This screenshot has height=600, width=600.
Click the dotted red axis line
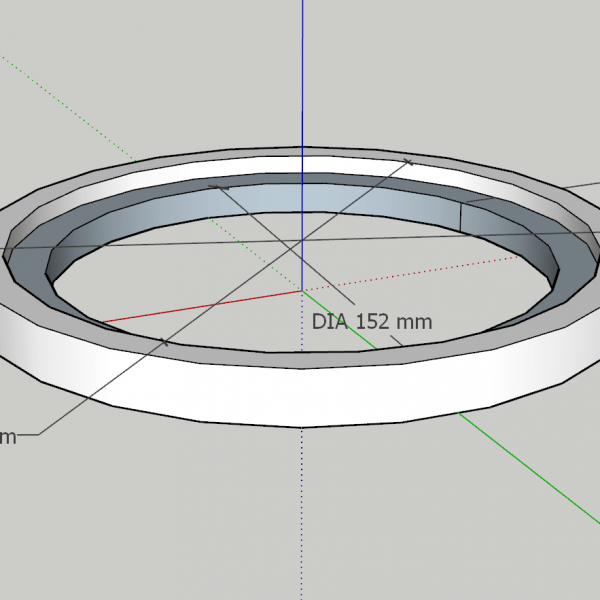point(450,265)
